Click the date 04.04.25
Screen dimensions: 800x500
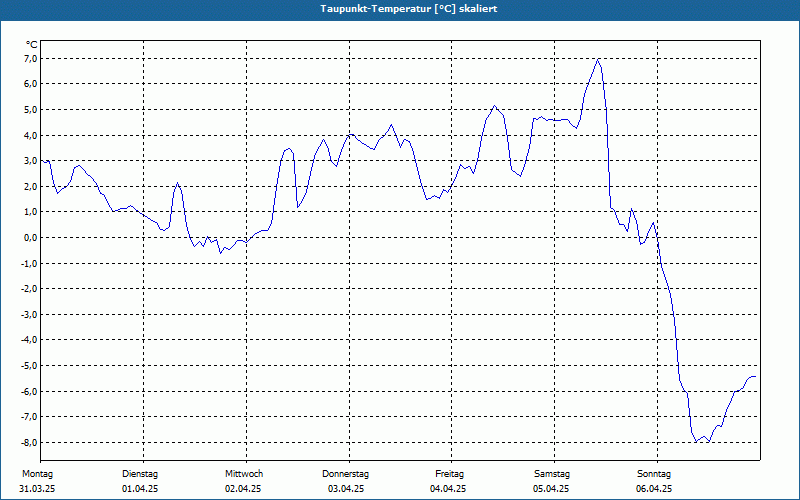point(448,489)
